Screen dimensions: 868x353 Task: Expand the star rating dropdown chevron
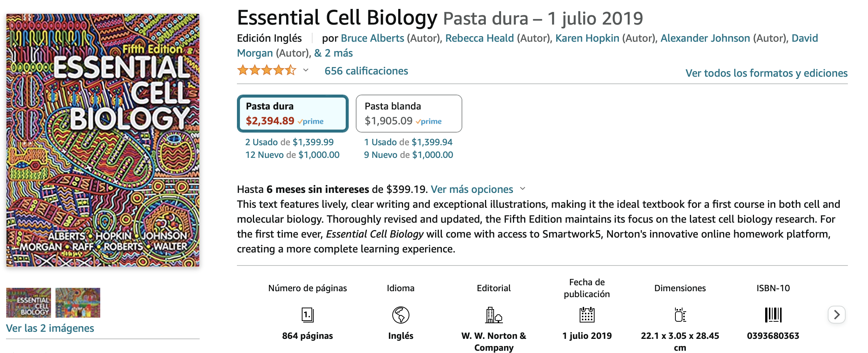(306, 70)
